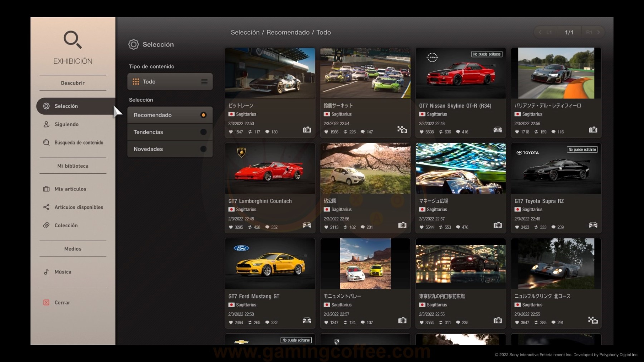Click camera icon on 東京駅丸の内口 card

tap(498, 321)
